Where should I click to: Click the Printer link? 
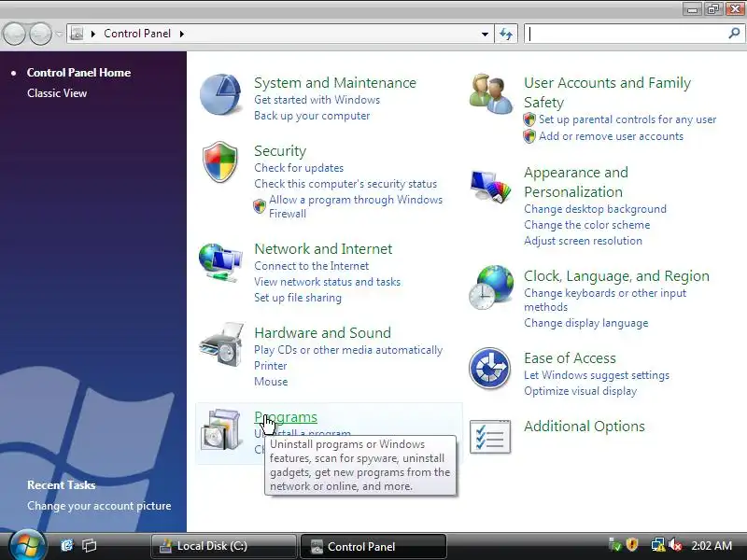point(271,366)
